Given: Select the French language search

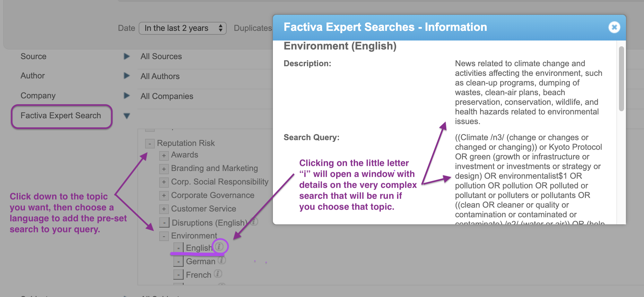Looking at the screenshot, I should pyautogui.click(x=198, y=275).
